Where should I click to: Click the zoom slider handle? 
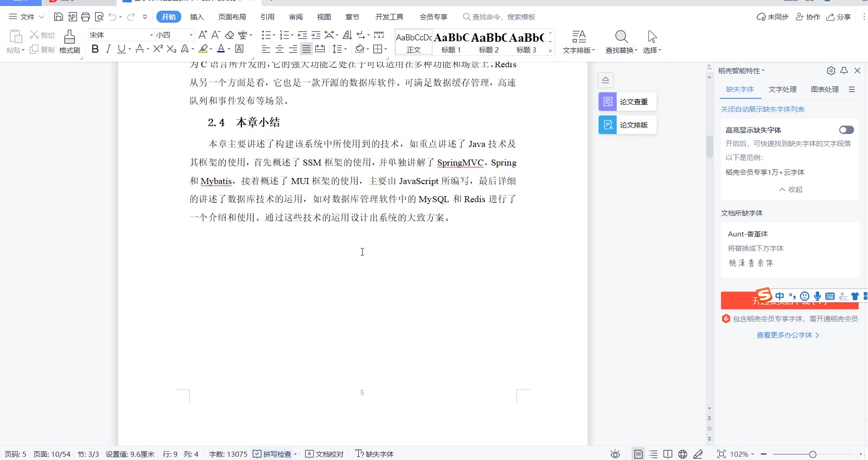[812, 454]
